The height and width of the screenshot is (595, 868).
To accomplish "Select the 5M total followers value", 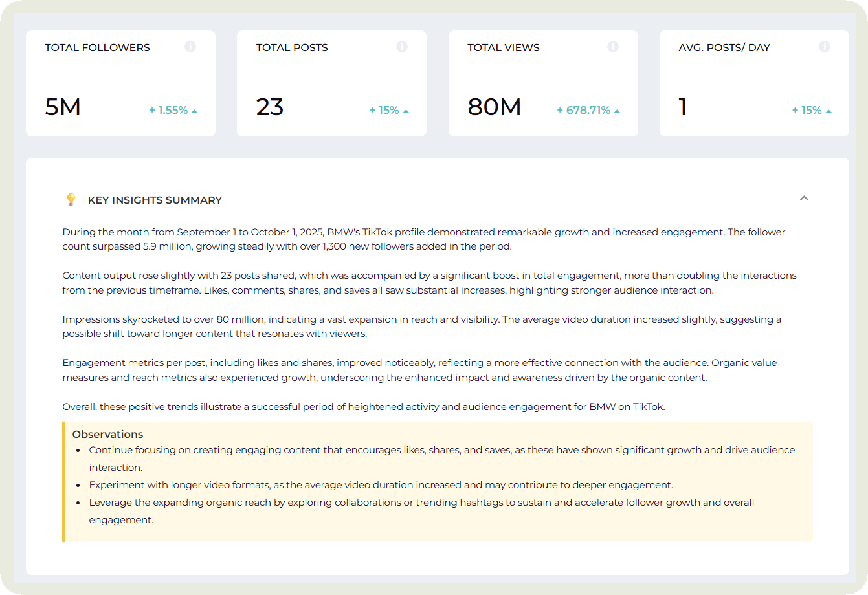I will [x=63, y=107].
